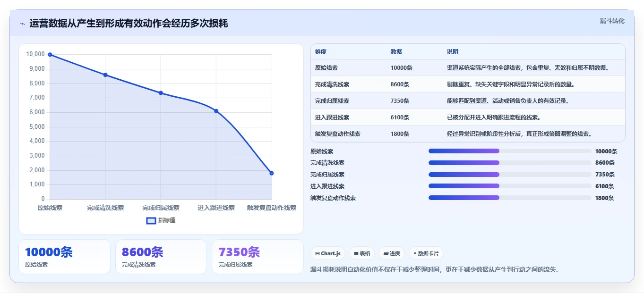Click the 完成清洗线索 progress bar
The height and width of the screenshot is (293, 644).
510,163
